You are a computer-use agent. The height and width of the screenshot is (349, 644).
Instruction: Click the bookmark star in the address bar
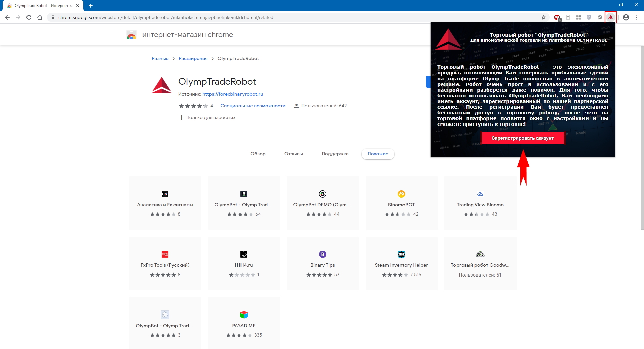pyautogui.click(x=544, y=17)
